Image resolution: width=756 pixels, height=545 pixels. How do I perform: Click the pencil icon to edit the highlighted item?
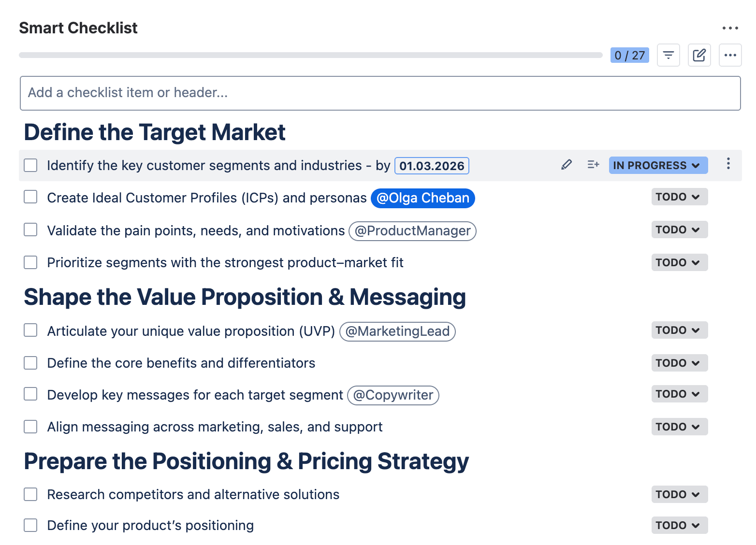566,165
